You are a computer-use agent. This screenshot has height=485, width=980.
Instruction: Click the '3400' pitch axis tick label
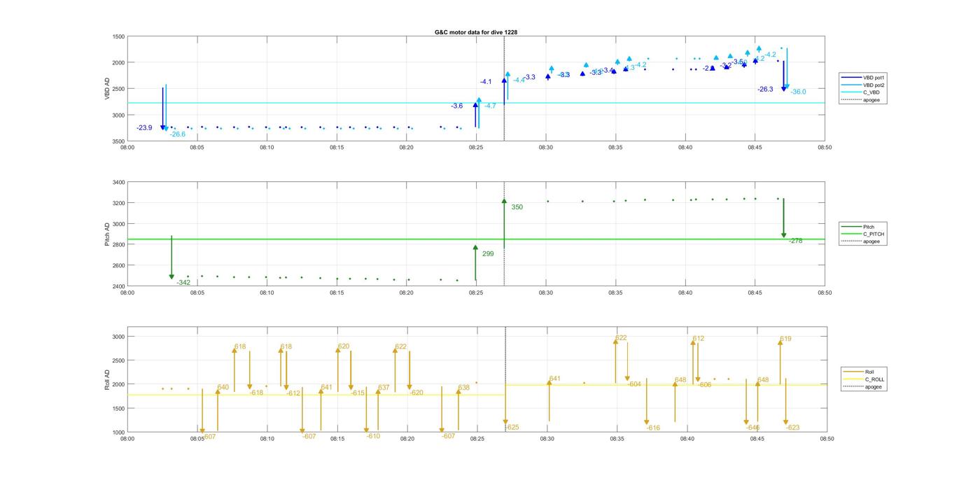coord(118,183)
